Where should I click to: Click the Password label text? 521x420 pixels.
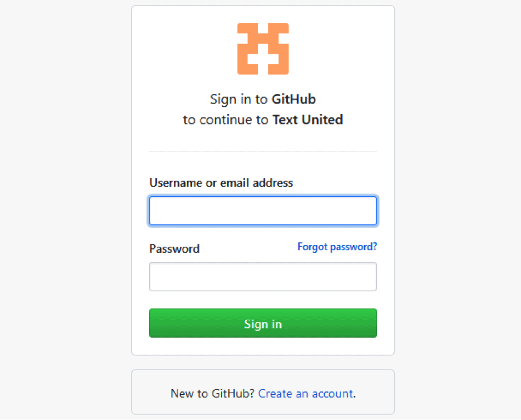[x=174, y=248]
